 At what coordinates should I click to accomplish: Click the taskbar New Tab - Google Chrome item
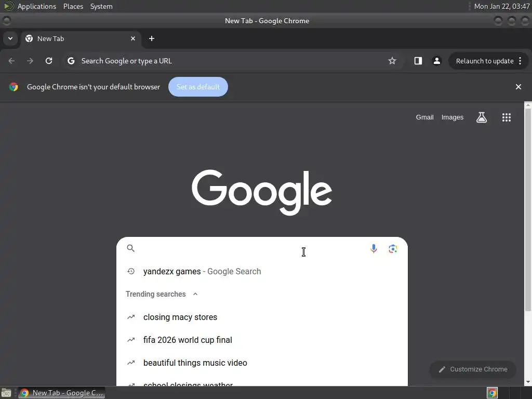coord(61,393)
